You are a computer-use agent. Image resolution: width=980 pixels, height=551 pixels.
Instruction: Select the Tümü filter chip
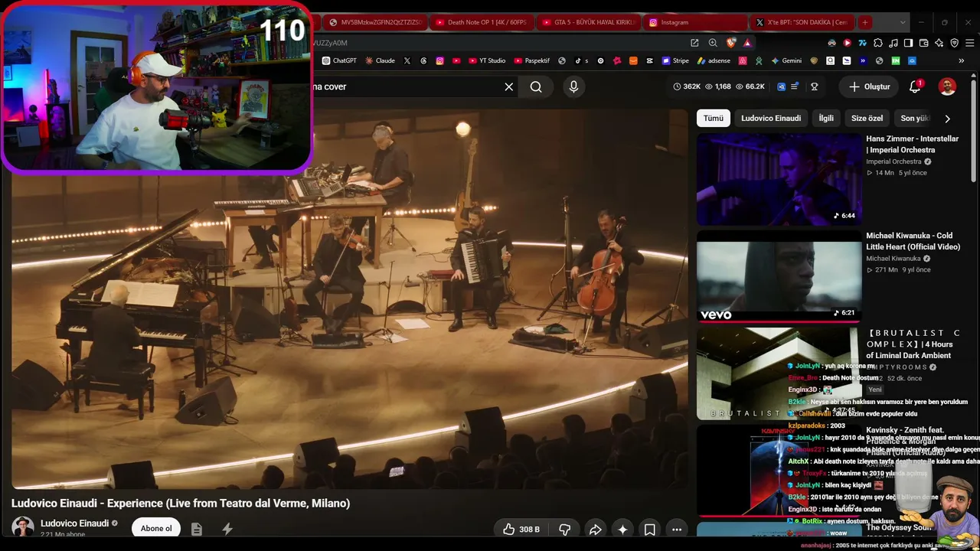coord(713,118)
